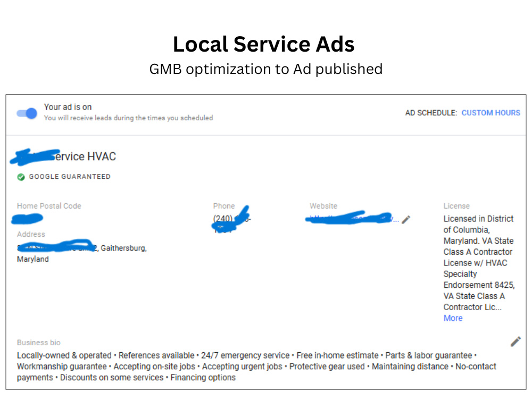532x399 pixels.
Task: Click '24/7 emergency service' bio text
Action: [245, 355]
